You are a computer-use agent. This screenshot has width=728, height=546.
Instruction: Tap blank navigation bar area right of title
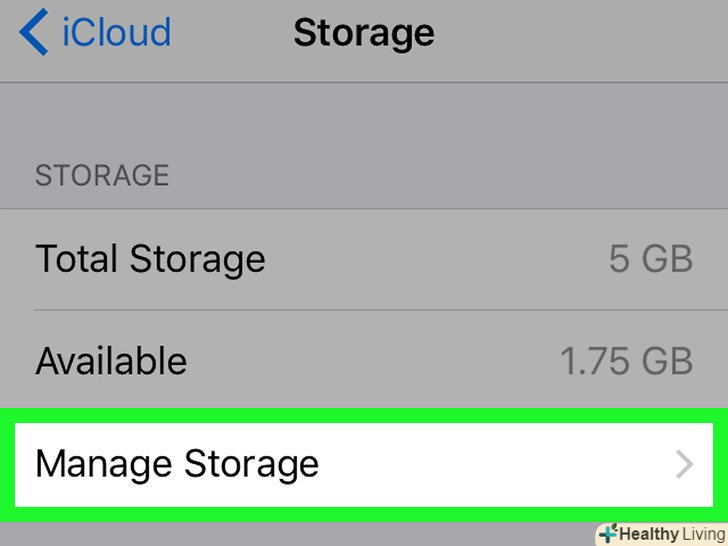(x=580, y=32)
